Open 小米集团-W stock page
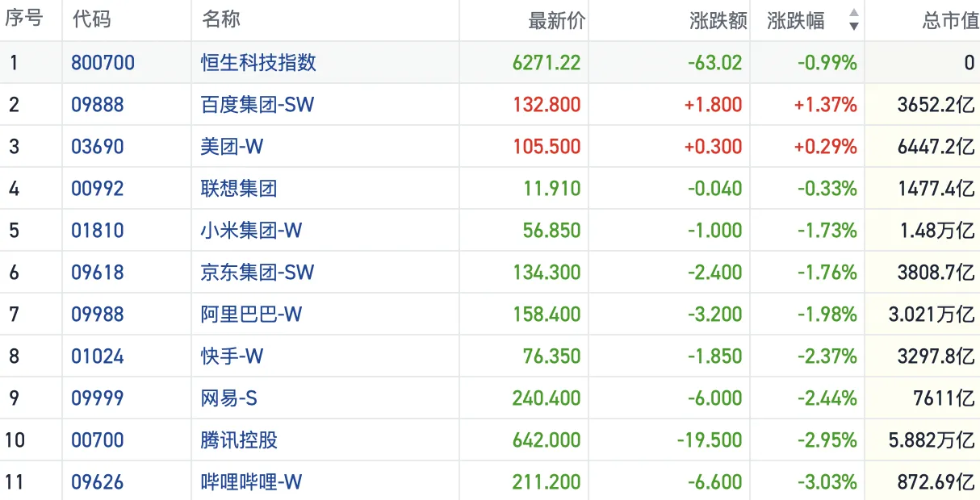Image resolution: width=980 pixels, height=500 pixels. click(251, 231)
